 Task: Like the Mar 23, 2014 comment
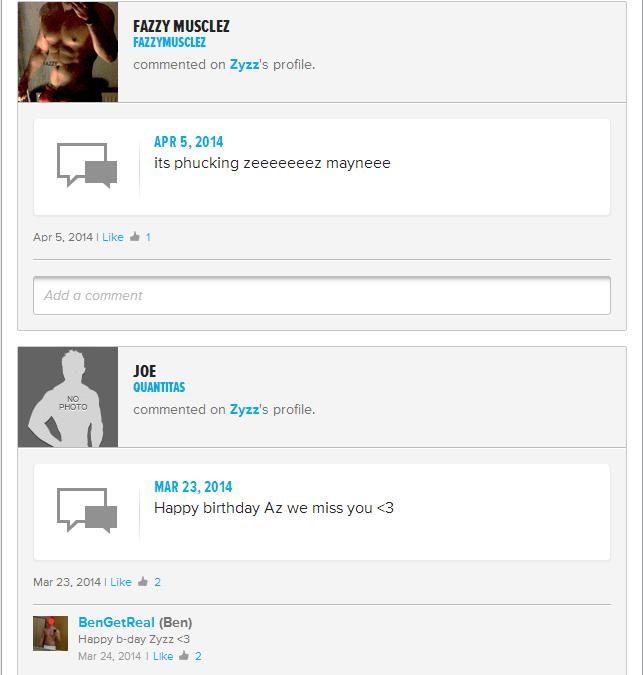[x=121, y=582]
